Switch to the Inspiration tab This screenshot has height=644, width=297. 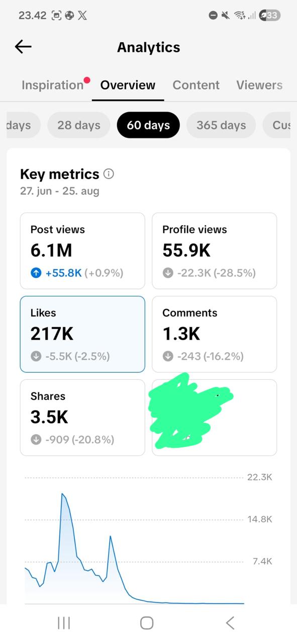[x=52, y=85]
